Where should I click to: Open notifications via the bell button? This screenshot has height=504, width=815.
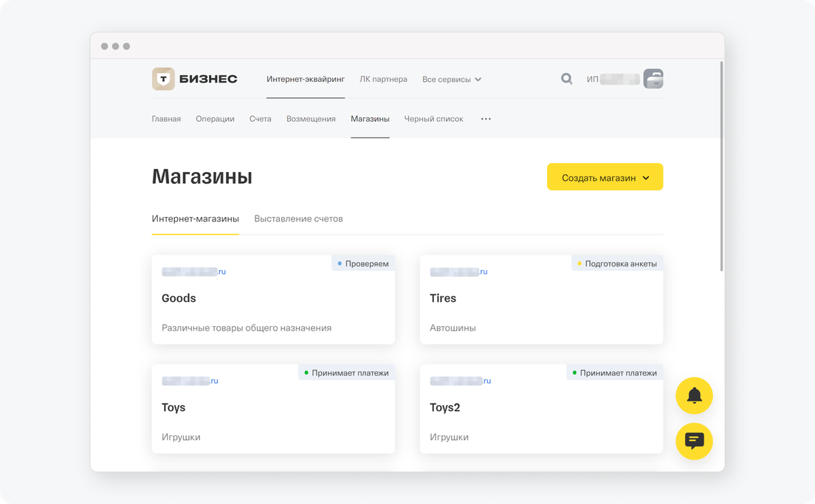(694, 396)
